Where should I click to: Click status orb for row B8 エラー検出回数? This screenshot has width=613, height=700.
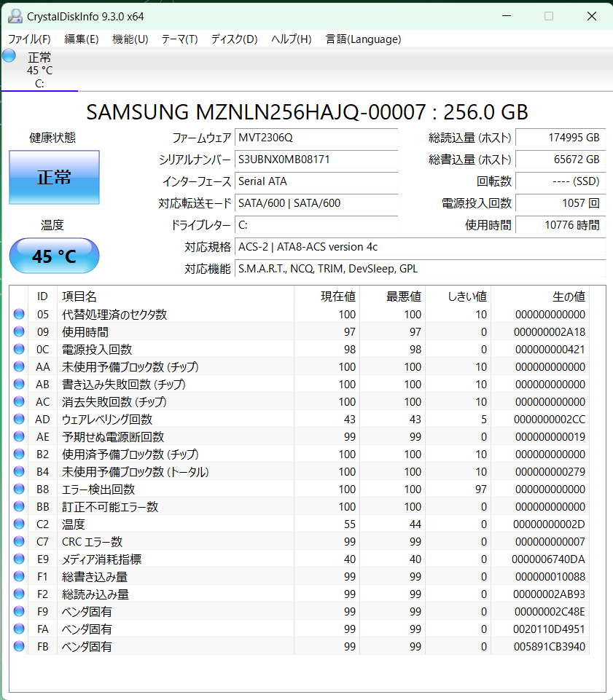[x=19, y=489]
